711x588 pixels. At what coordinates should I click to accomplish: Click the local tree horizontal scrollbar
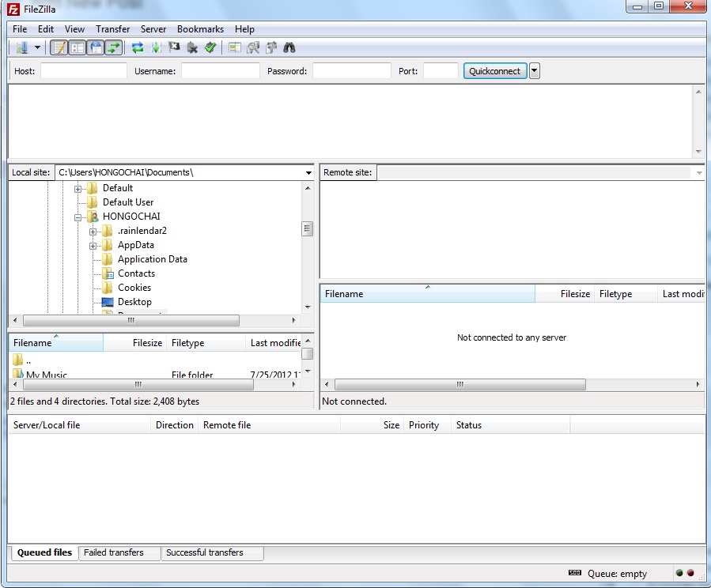pyautogui.click(x=131, y=320)
